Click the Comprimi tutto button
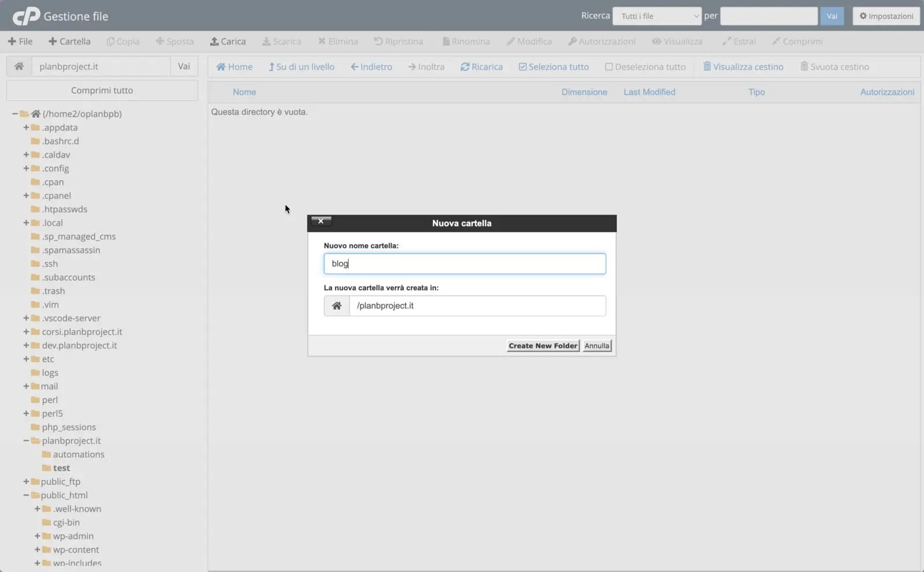This screenshot has width=924, height=572. (102, 91)
